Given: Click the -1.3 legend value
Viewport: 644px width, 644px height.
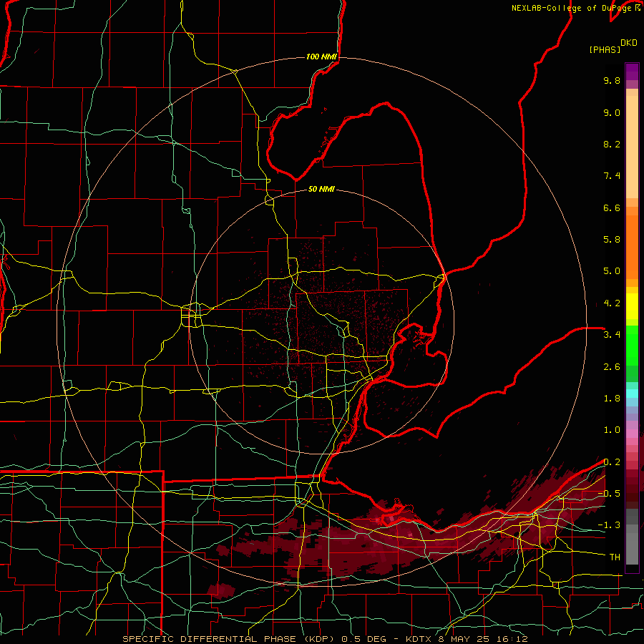Looking at the screenshot, I should tap(609, 525).
